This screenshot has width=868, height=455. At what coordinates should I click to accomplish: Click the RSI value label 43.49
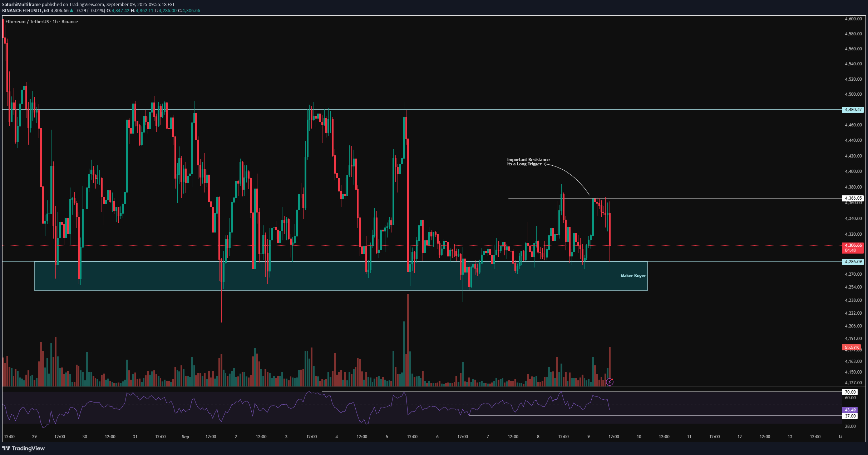click(x=850, y=410)
